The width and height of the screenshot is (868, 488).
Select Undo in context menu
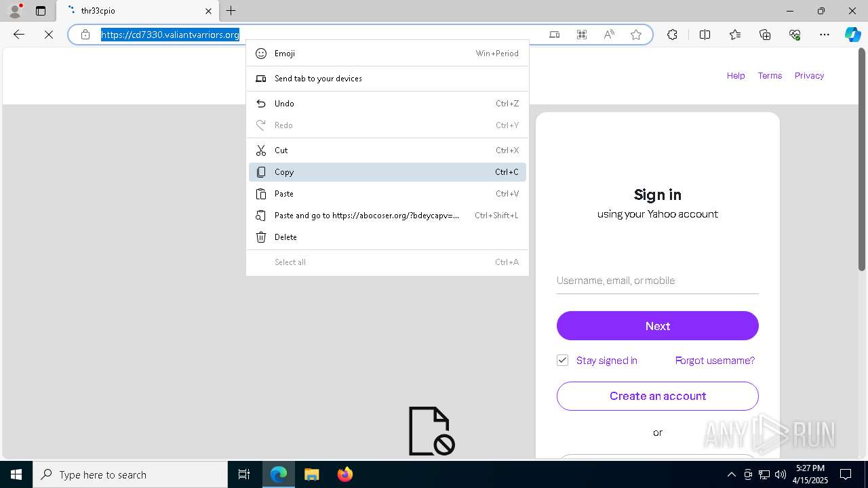pyautogui.click(x=387, y=104)
